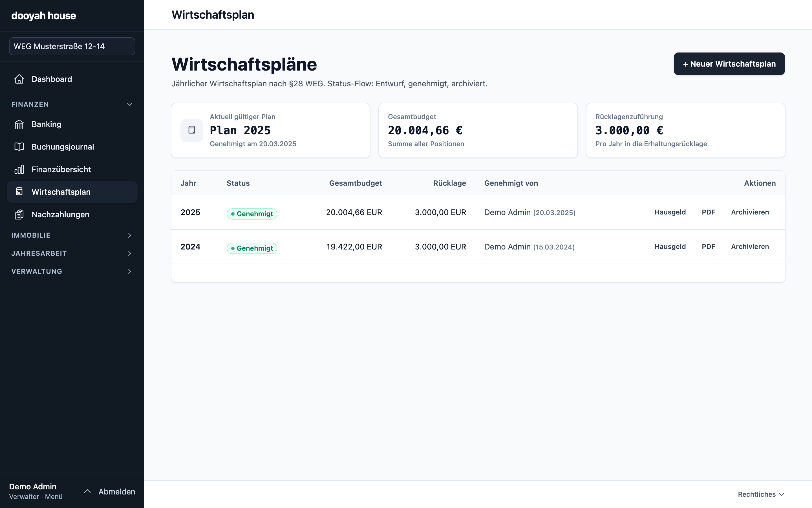This screenshot has width=812, height=508.
Task: Click Plan 2025 in the summary card
Action: coord(240,130)
